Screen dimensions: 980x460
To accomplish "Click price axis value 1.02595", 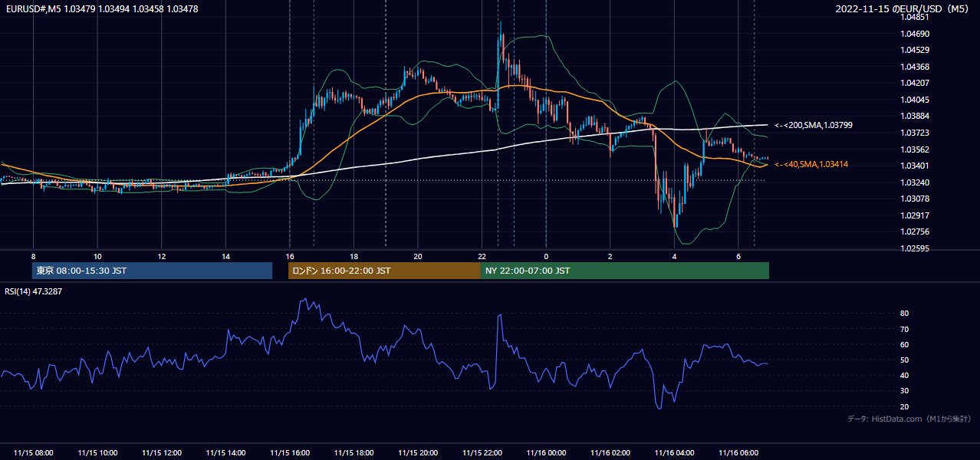I will click(x=916, y=248).
